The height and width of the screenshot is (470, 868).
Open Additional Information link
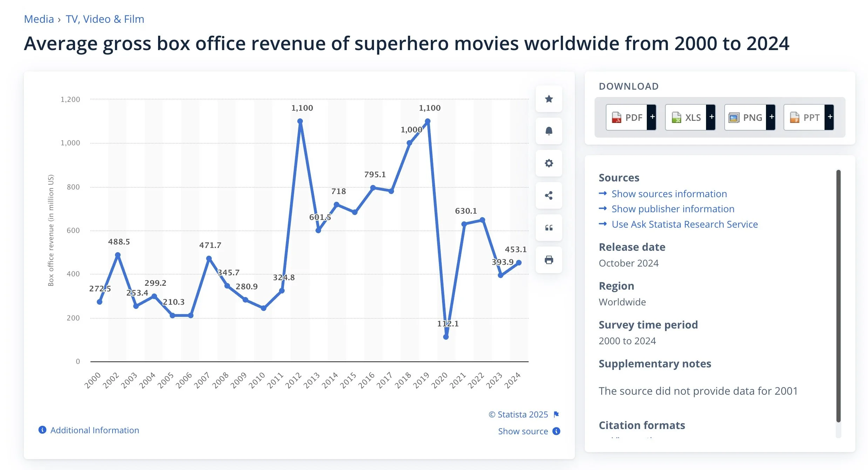tap(94, 430)
